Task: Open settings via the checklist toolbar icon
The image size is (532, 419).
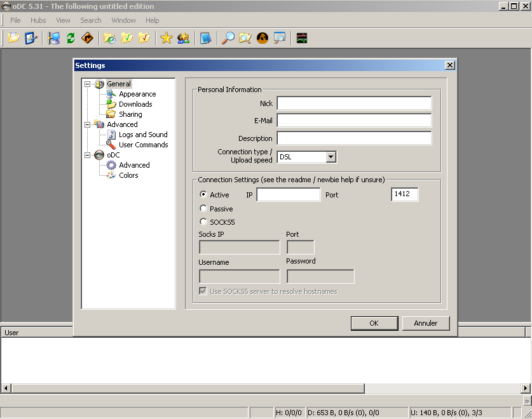Action: click(31, 37)
